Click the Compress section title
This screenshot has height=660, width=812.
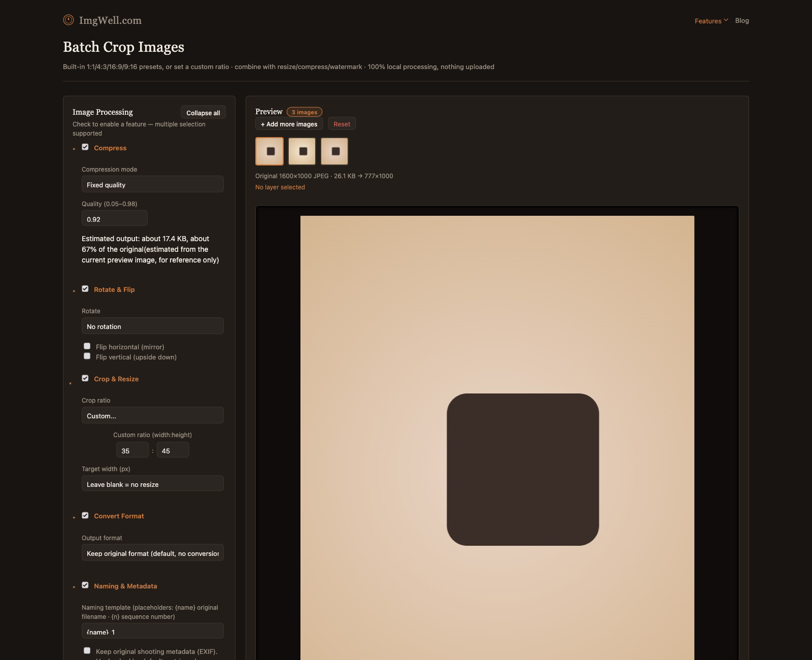point(110,148)
